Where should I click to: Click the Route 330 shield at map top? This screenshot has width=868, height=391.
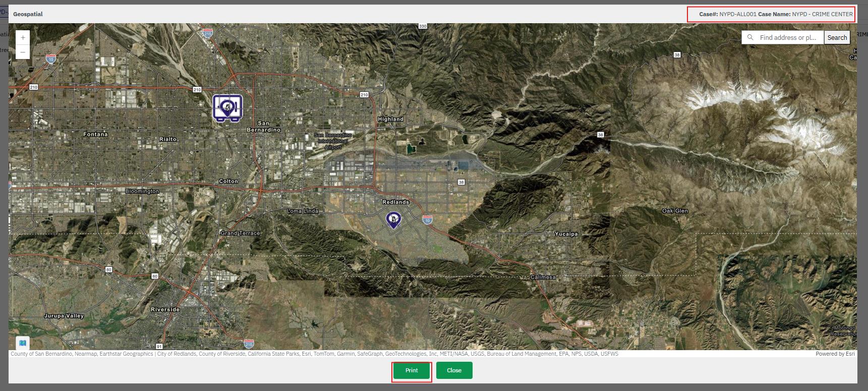pyautogui.click(x=423, y=26)
